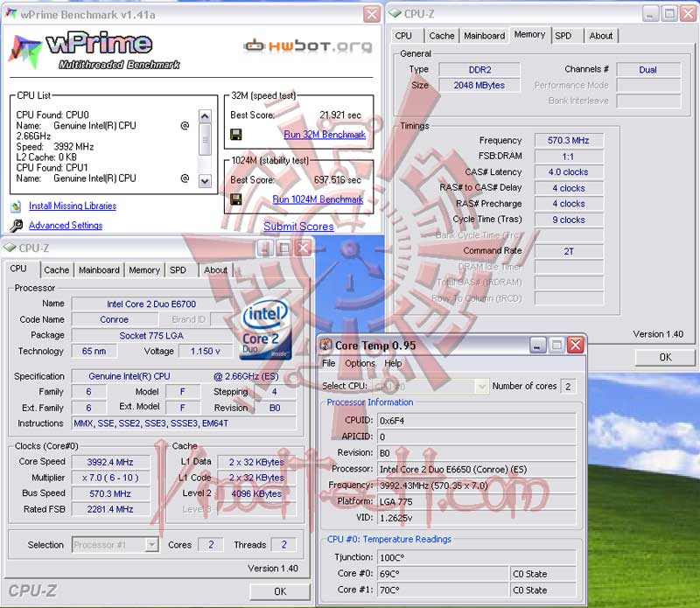This screenshot has width=700, height=608.
Task: Click the Core #1 temperature 70C value
Action: (x=443, y=590)
